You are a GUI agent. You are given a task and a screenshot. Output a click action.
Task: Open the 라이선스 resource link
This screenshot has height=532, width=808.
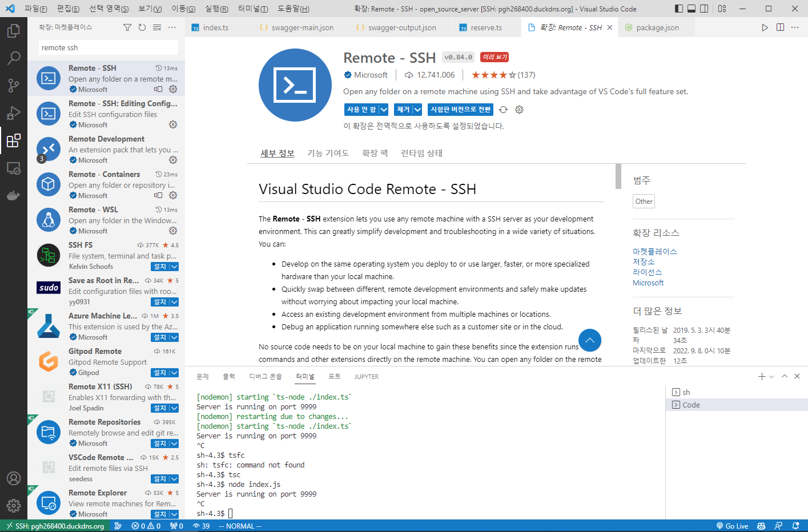coord(648,272)
